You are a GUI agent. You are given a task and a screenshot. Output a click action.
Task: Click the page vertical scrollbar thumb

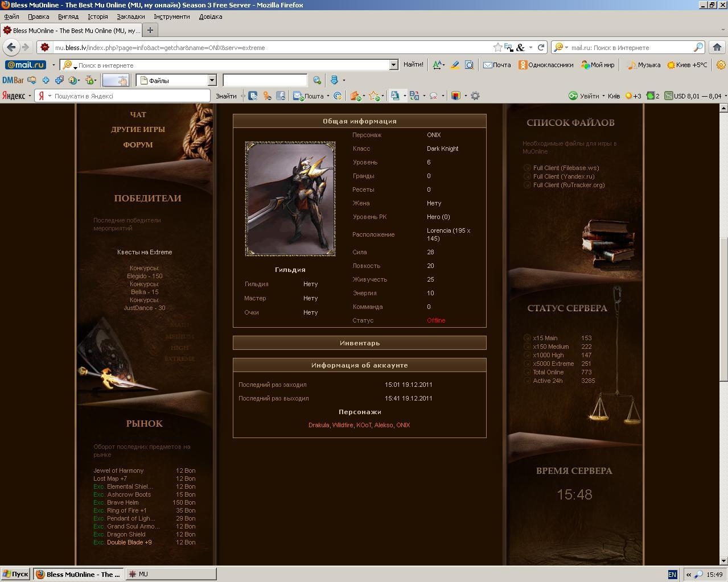pos(723,308)
